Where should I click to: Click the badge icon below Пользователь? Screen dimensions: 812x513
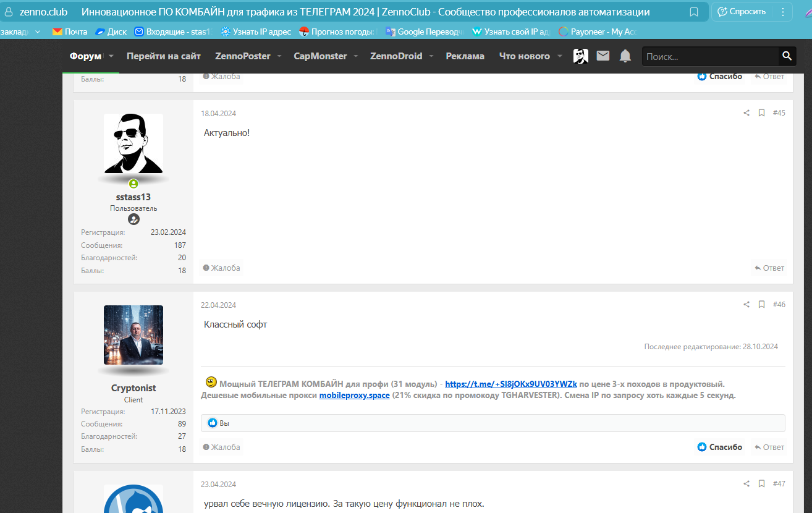pyautogui.click(x=133, y=219)
